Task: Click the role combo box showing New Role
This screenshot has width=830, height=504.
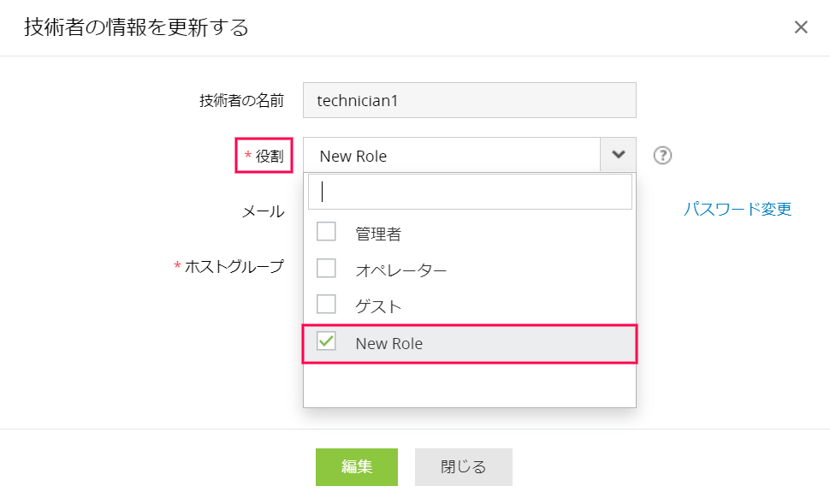Action: coord(452,156)
